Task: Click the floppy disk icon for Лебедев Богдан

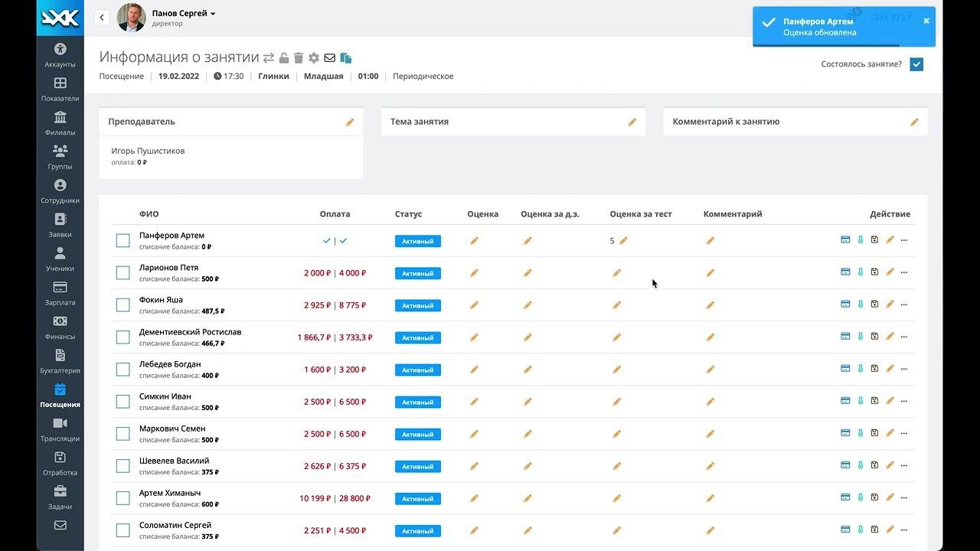Action: tap(874, 369)
